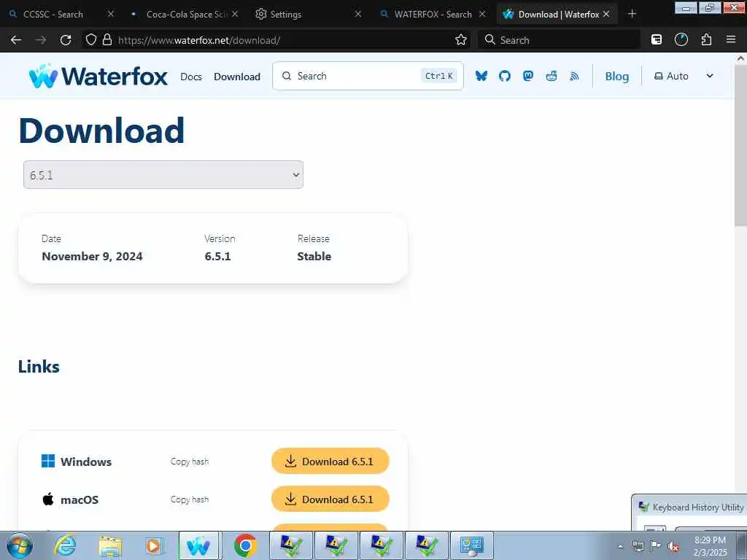This screenshot has width=747, height=560.
Task: Bookmark this page with the star icon
Action: pos(461,40)
